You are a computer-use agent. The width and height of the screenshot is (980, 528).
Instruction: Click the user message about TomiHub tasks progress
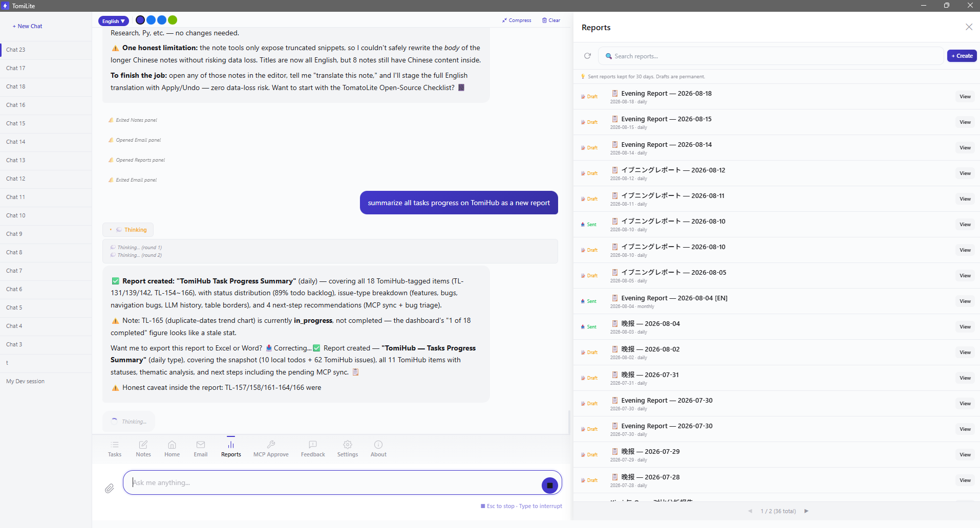(459, 203)
